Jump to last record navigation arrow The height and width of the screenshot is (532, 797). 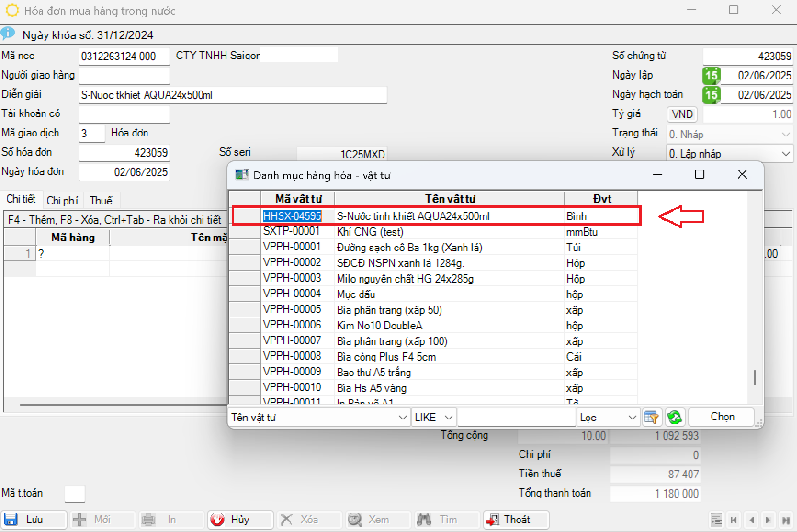pos(786,520)
